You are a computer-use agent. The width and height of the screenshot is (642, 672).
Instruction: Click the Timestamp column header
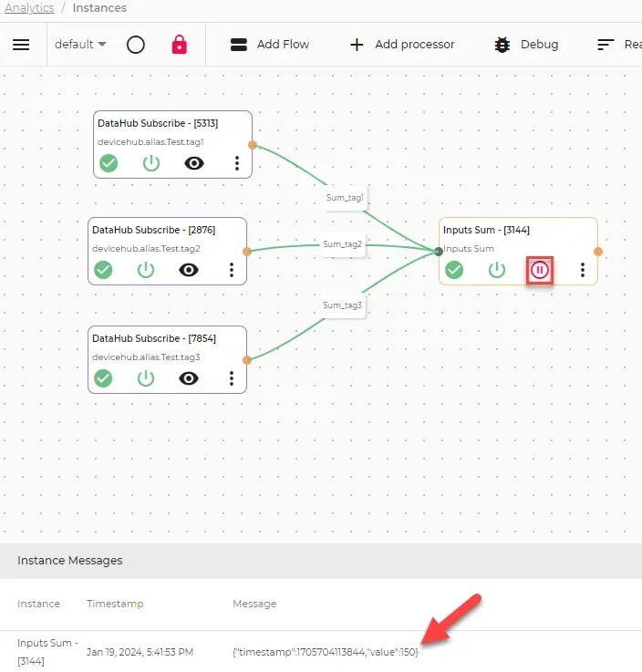[115, 604]
